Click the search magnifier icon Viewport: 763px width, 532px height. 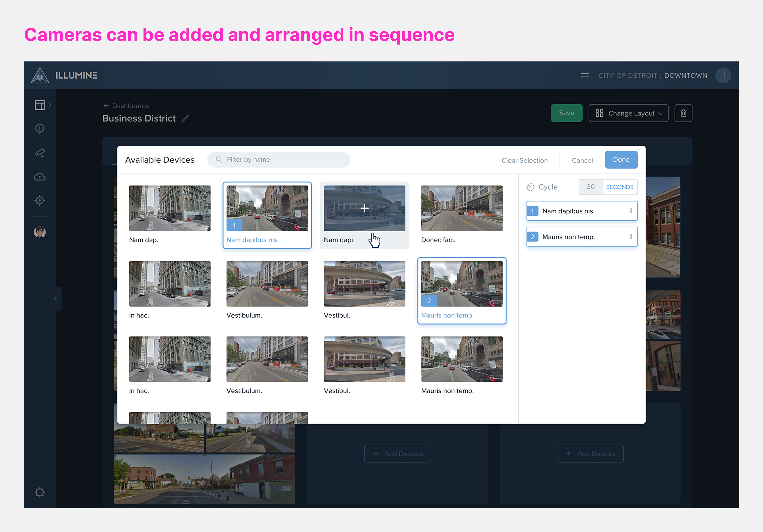point(219,160)
